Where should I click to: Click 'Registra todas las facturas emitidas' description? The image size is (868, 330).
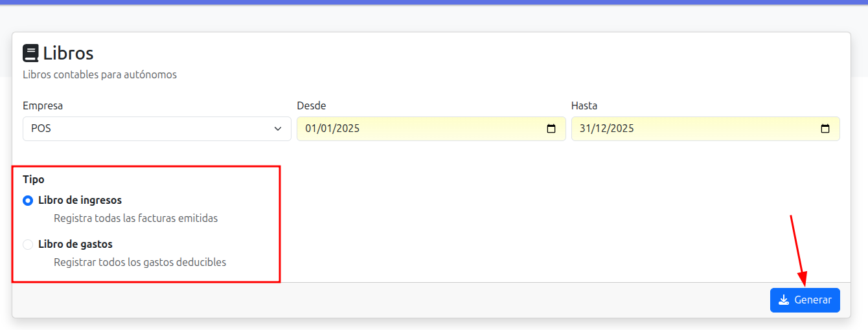coord(135,219)
